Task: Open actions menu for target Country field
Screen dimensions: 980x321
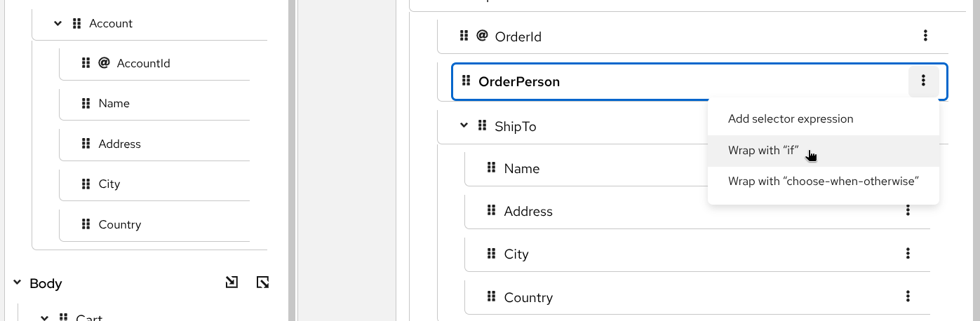Action: [x=908, y=296]
